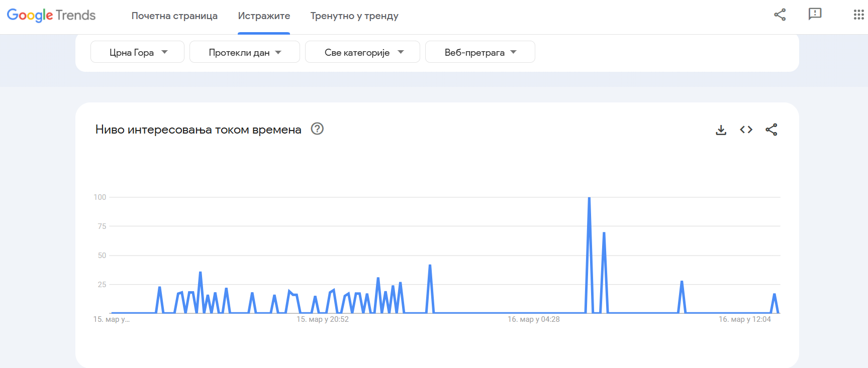The image size is (868, 368).
Task: Click the embed code icon on chart
Action: click(746, 130)
